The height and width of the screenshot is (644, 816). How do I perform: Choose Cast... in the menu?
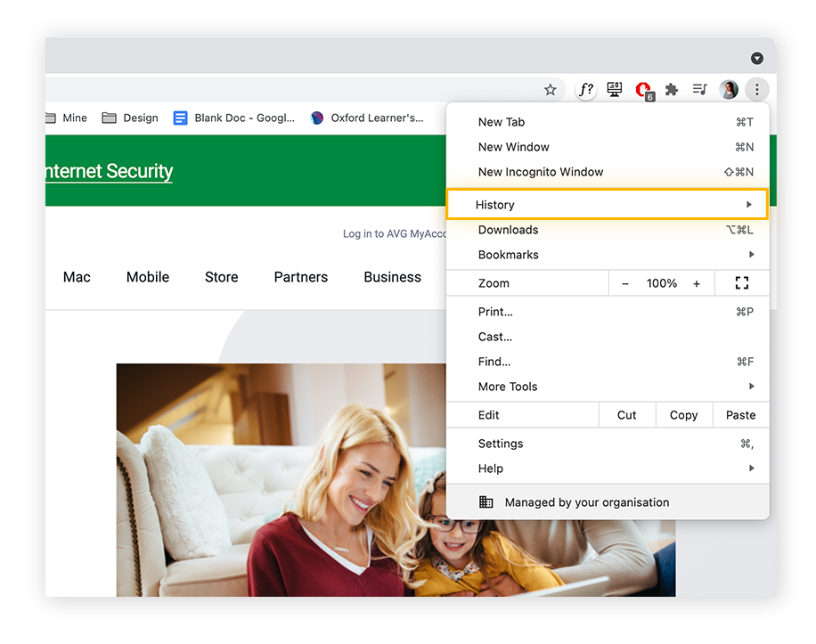pyautogui.click(x=608, y=337)
